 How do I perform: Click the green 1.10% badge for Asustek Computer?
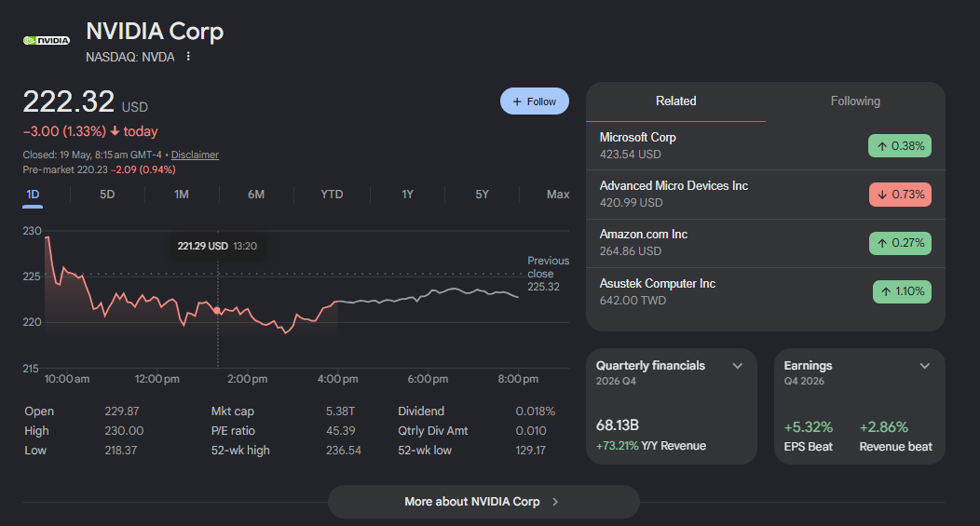pyautogui.click(x=902, y=291)
